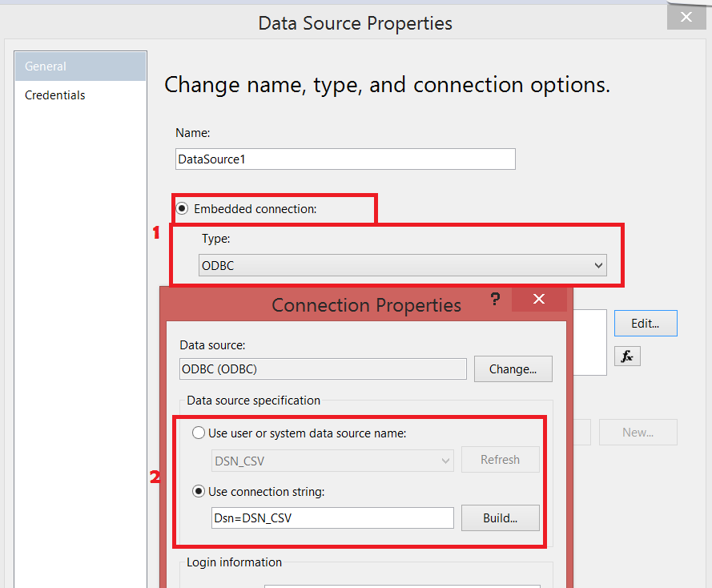Open the ODBC type dropdown
This screenshot has width=712, height=588.
point(402,265)
